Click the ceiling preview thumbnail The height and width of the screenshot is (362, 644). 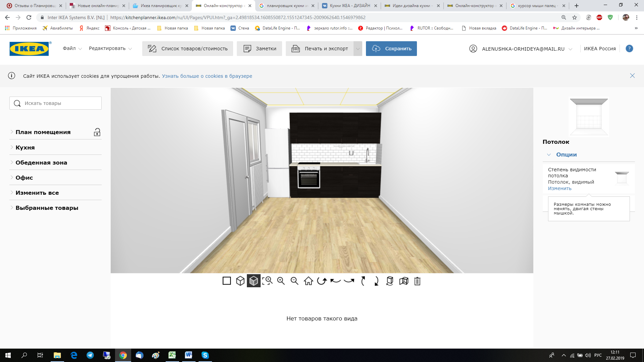pos(589,116)
